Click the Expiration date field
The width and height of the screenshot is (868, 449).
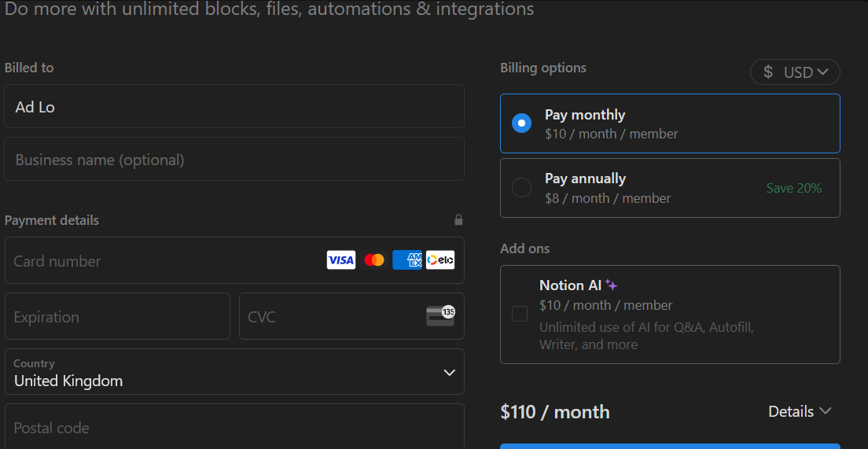pos(117,317)
